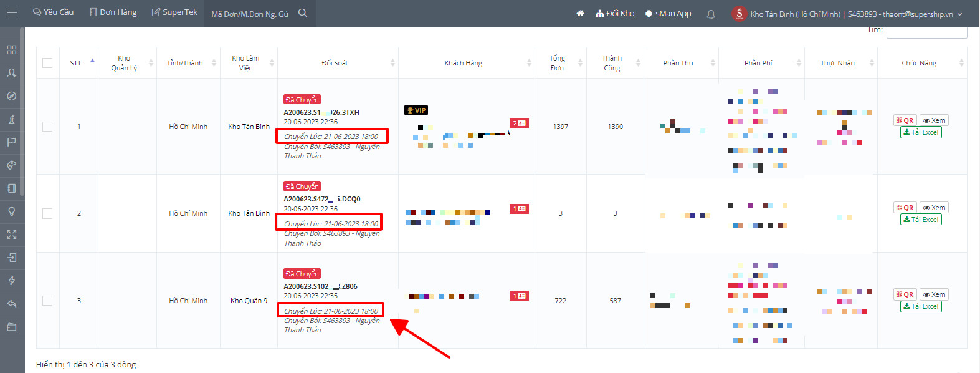Click the Xem button in row 3

coord(934,294)
